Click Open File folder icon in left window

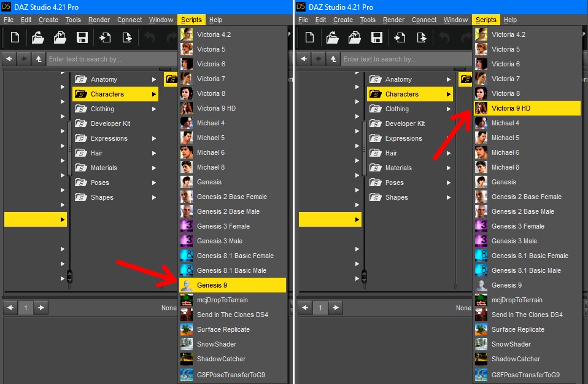[37, 37]
